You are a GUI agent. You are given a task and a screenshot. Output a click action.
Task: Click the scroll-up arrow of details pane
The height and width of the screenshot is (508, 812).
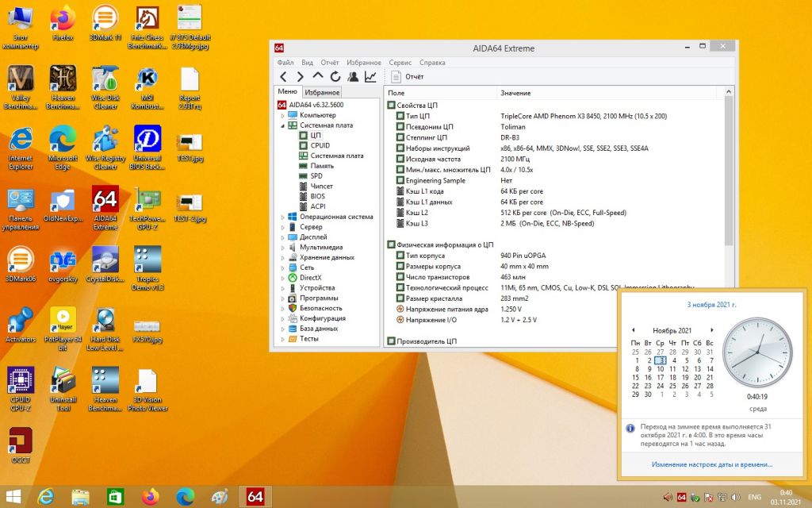[x=729, y=92]
